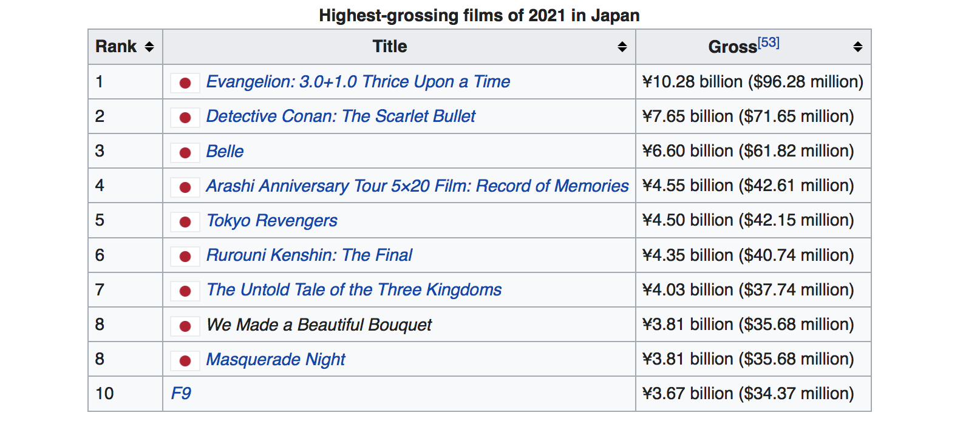Viewport: 980px width, 421px height.
Task: Open The Untold Tale of the Three Kingdoms
Action: coord(354,290)
